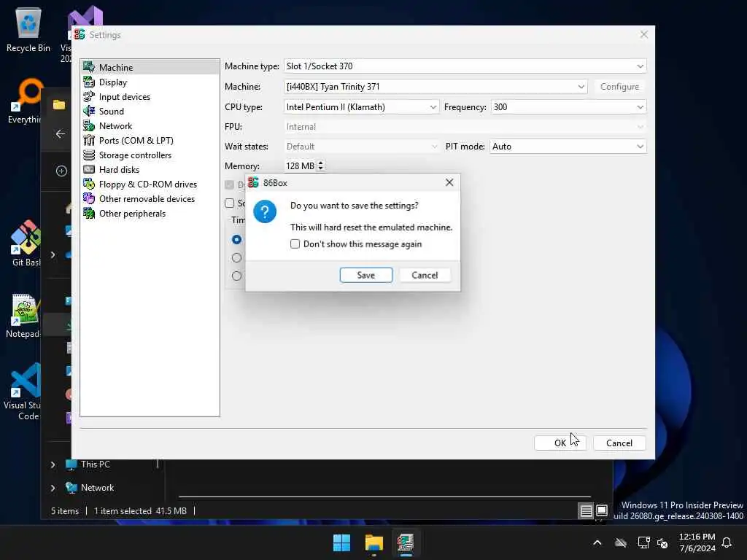Click Explorer status text '5 items'
Viewport: 747px width, 560px height.
[65, 511]
